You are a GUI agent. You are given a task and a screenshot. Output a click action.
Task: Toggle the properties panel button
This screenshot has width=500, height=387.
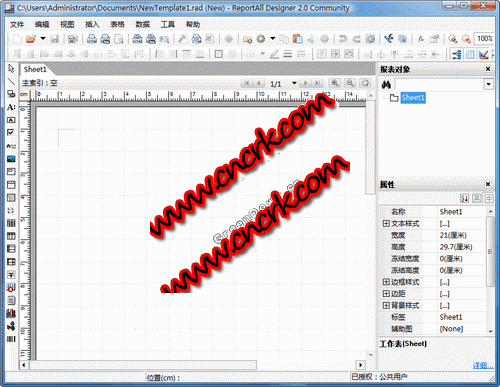pyautogui.click(x=470, y=54)
